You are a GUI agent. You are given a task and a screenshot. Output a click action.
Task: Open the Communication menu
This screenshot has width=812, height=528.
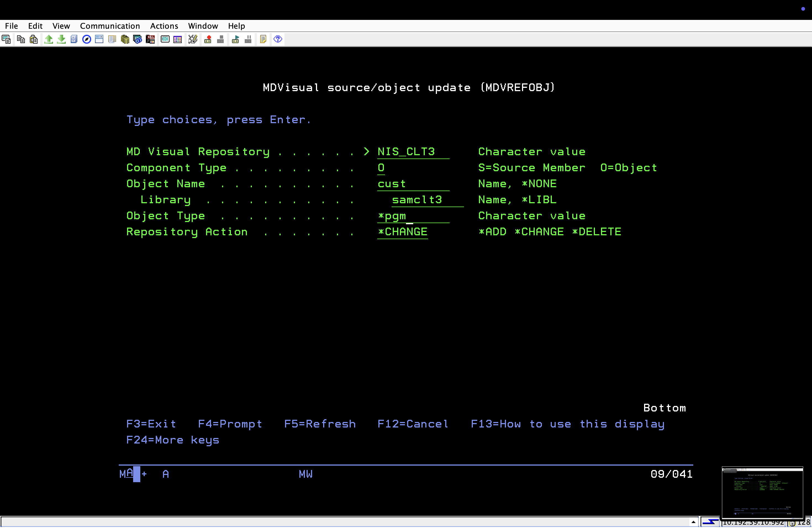tap(110, 26)
